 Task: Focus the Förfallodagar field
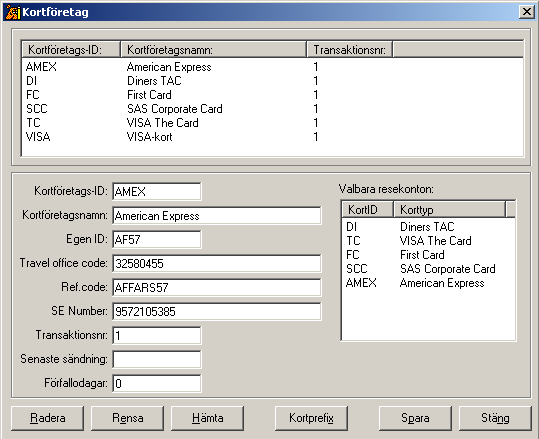click(x=157, y=383)
